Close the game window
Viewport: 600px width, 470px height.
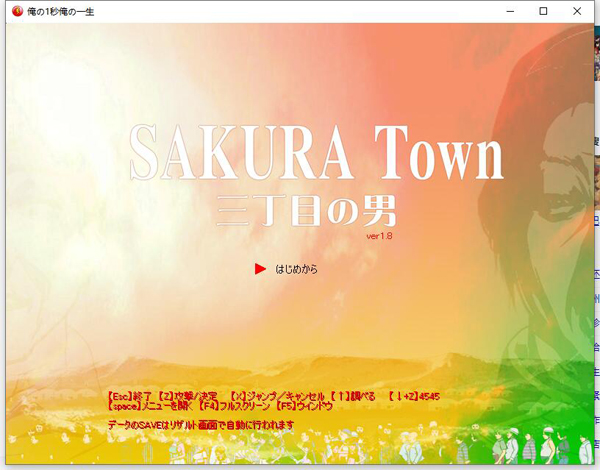tap(579, 11)
